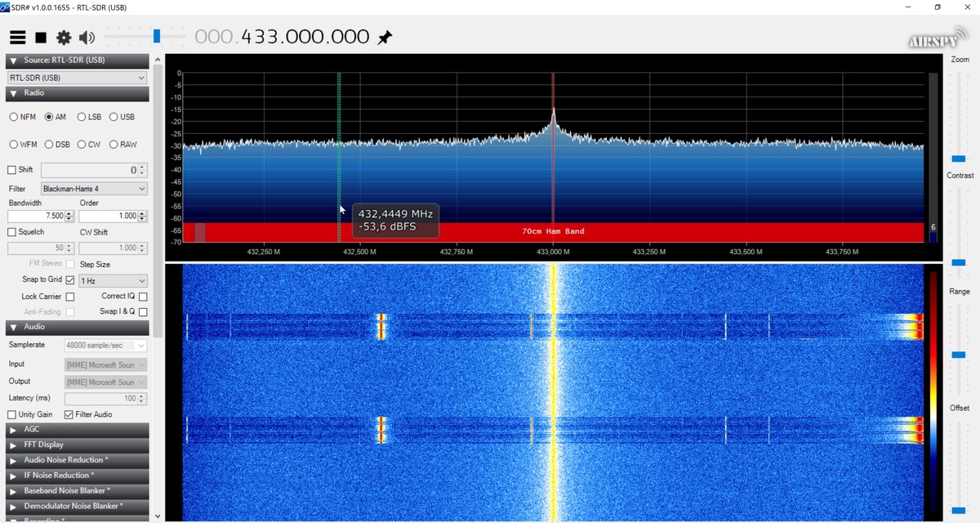Select CW demodulation mode

click(x=89, y=145)
